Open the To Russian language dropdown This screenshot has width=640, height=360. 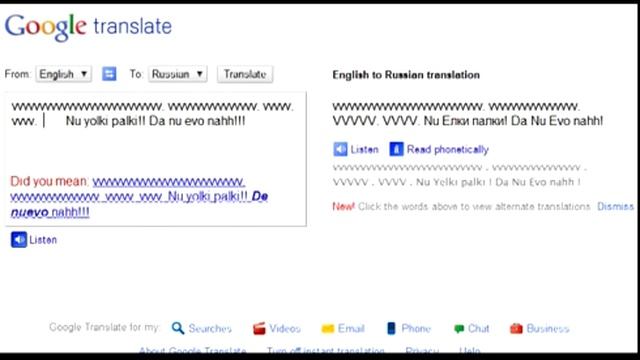point(178,74)
